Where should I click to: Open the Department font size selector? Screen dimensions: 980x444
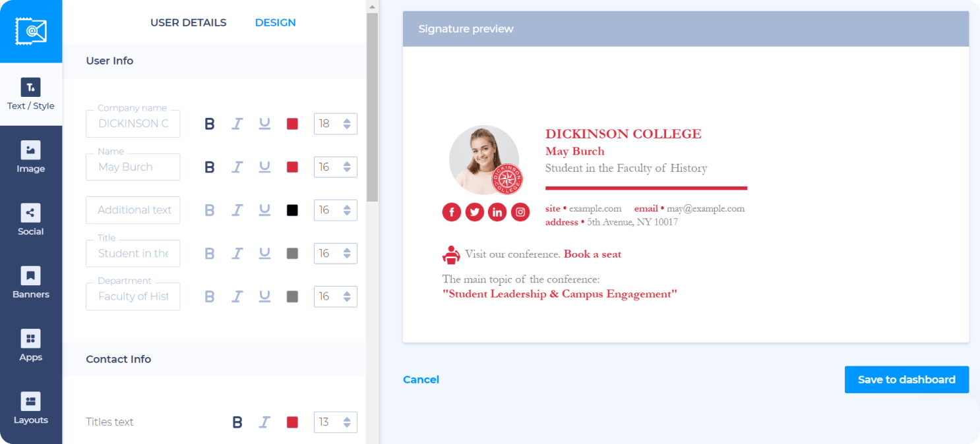coord(335,296)
